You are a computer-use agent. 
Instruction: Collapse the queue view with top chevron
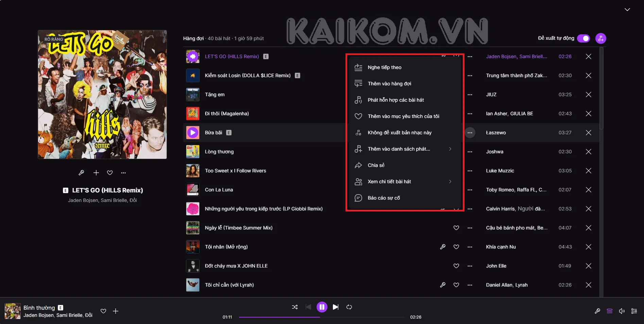pos(627,10)
